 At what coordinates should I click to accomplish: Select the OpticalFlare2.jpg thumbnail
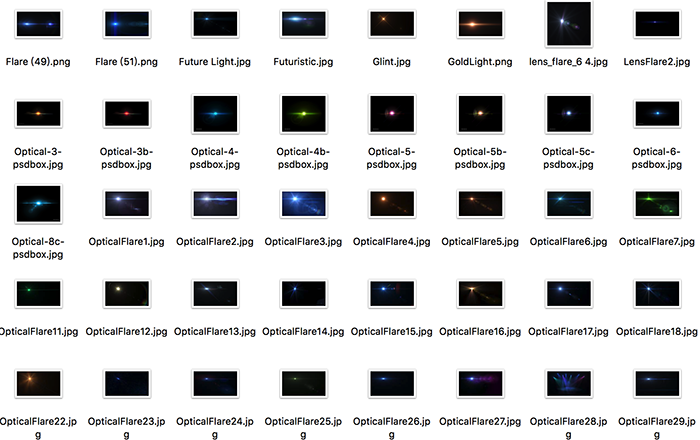[215, 203]
